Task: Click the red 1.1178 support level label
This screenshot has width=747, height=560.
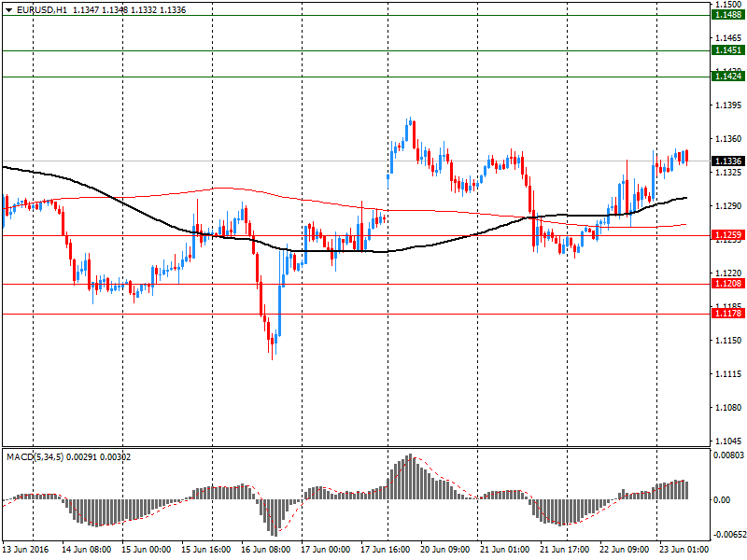Action: (x=727, y=314)
